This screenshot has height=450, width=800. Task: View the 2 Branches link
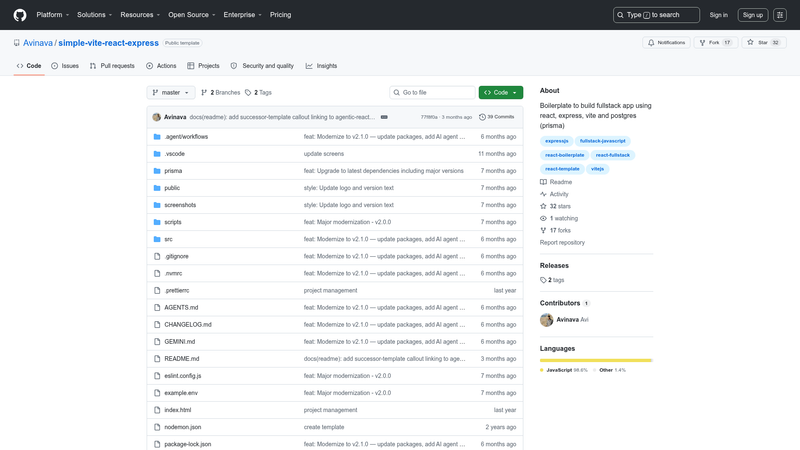220,92
